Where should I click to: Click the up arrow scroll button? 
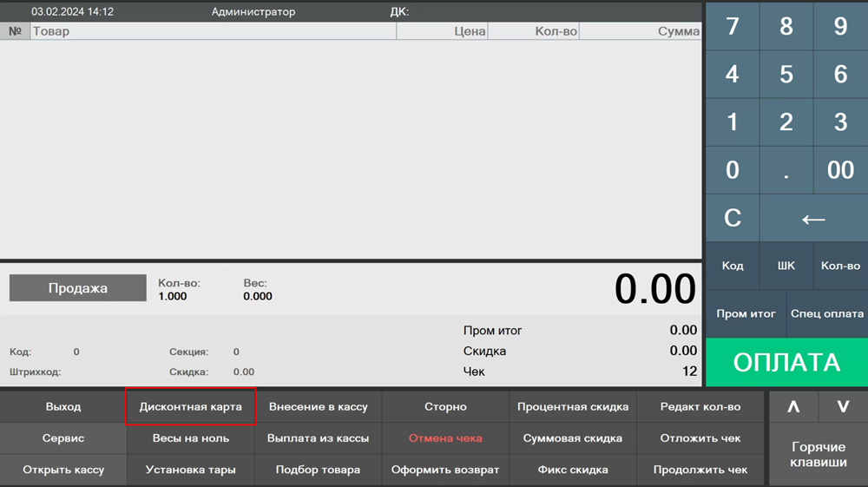point(792,406)
